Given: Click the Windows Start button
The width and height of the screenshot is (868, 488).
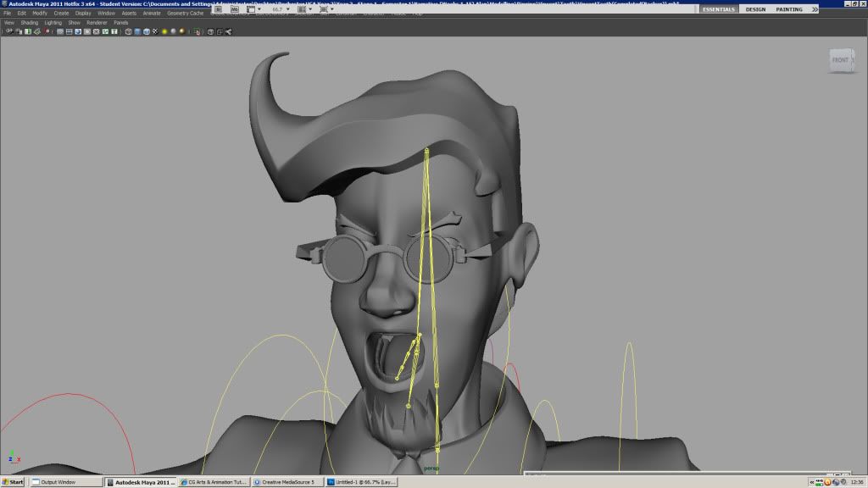Looking at the screenshot, I should [13, 482].
